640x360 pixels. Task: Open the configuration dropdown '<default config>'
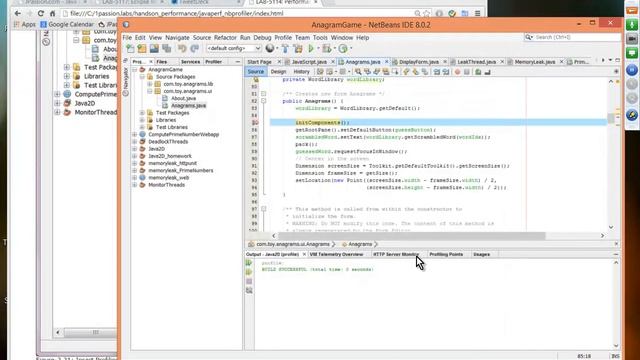233,49
